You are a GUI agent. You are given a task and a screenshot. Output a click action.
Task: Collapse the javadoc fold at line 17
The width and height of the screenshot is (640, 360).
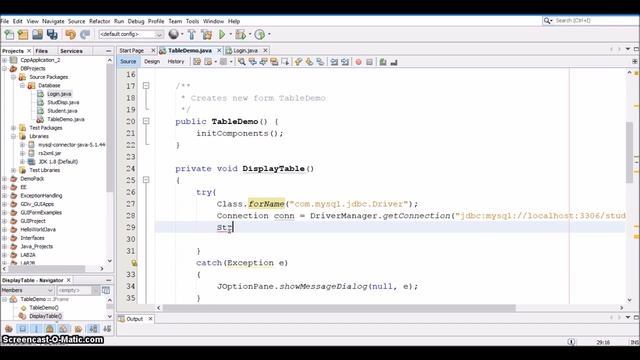tap(146, 86)
